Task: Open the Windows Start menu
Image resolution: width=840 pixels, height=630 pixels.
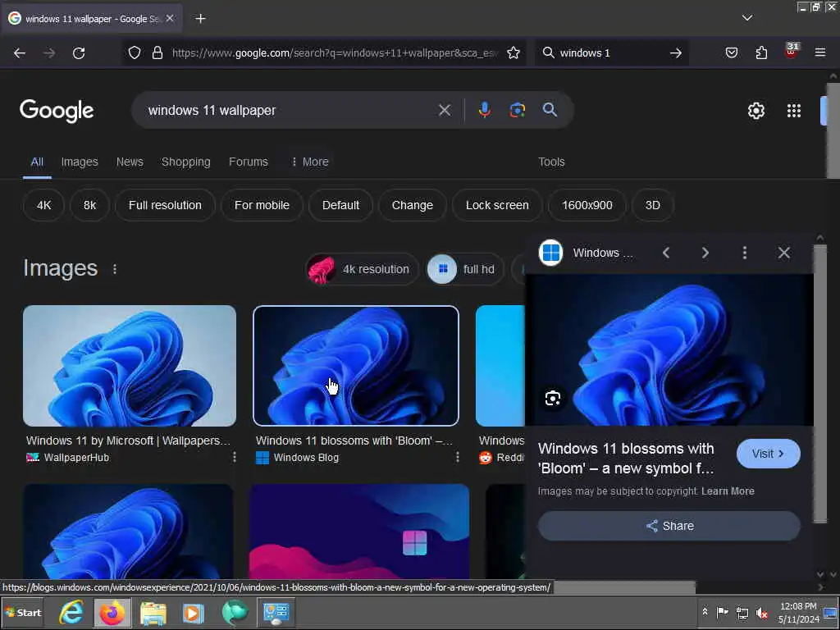Action: tap(24, 612)
